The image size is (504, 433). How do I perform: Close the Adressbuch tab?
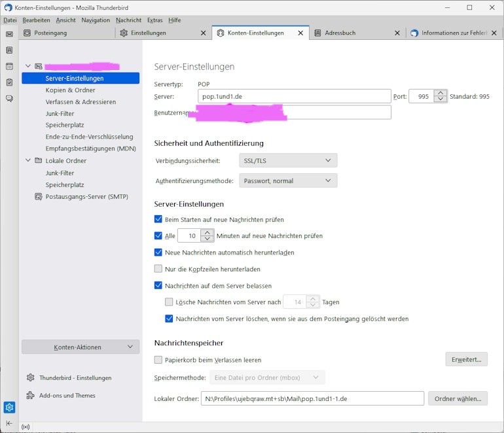(397, 33)
